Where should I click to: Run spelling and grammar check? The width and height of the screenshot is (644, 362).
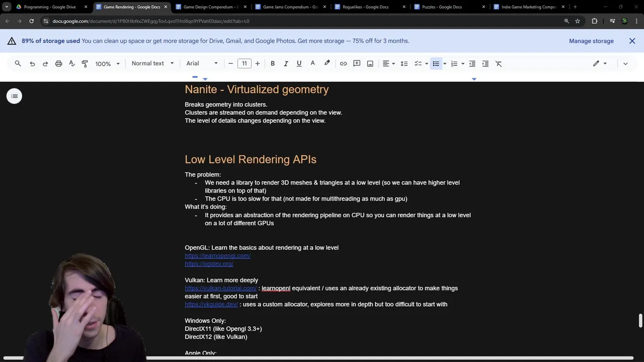coord(71,63)
